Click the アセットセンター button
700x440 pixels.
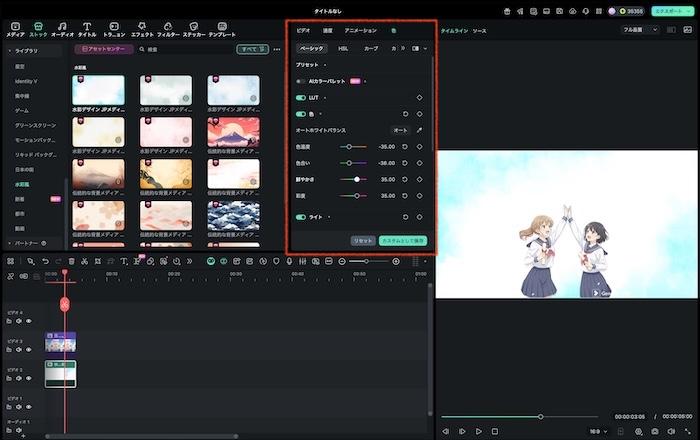click(104, 49)
